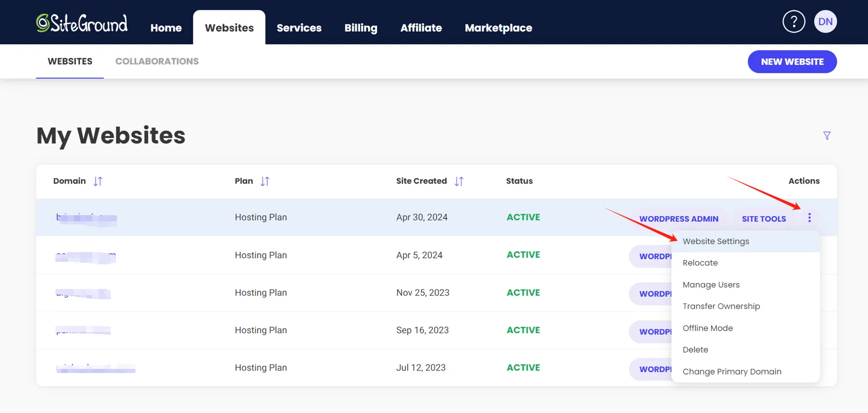Screen dimensions: 868x413
Task: Click the date Sep 16, 2023
Action: [x=422, y=330]
